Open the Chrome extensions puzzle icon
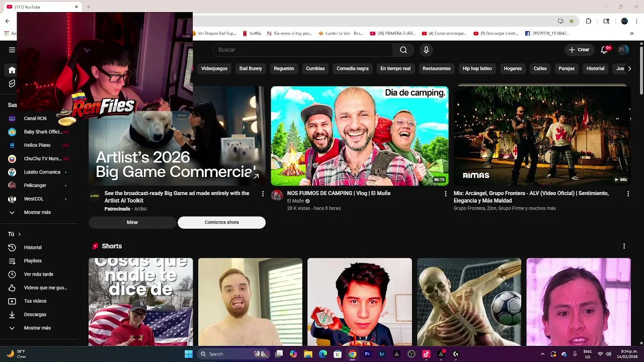644x362 pixels. tap(589, 21)
